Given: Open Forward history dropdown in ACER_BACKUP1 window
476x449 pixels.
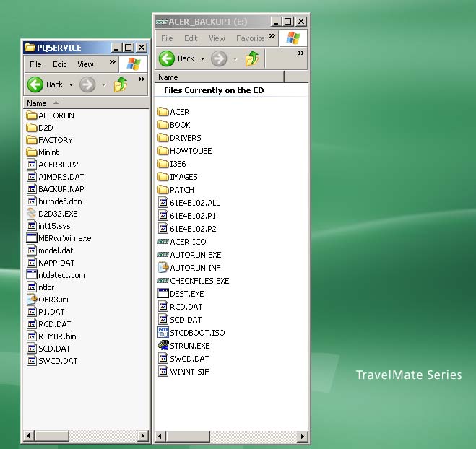Looking at the screenshot, I should click(235, 58).
